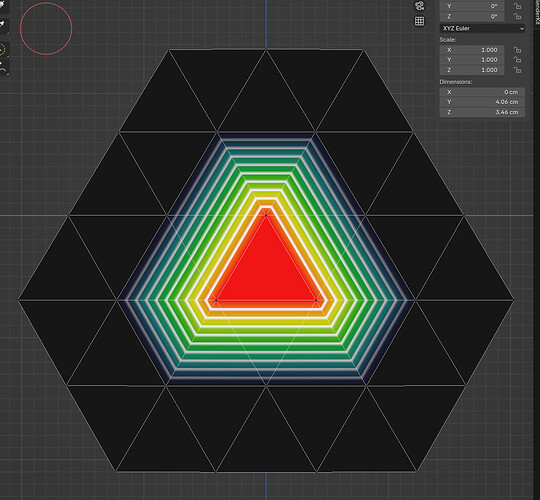Screen dimensions: 540x500
Task: Toggle the Rotation Y lock icon
Action: point(517,6)
